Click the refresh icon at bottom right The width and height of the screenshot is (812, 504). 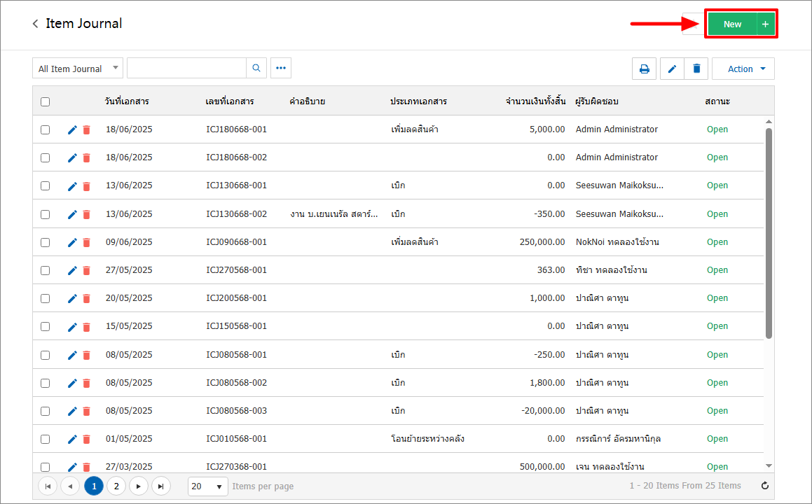(x=765, y=486)
